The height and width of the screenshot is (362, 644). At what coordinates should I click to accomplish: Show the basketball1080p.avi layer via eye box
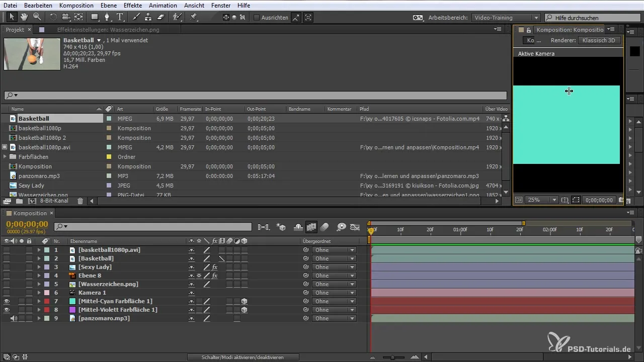tap(7, 250)
